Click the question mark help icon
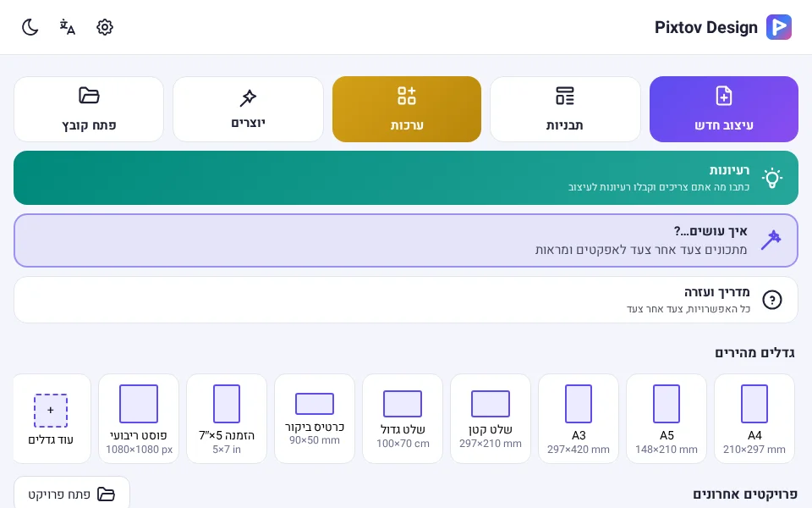Viewport: 812px width, 508px height. point(771,300)
